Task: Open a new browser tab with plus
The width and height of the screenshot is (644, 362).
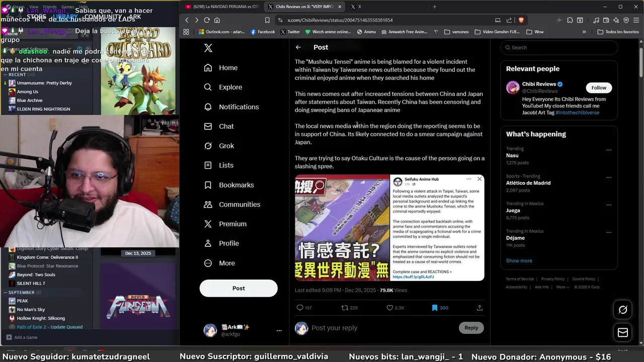Action: [435, 7]
